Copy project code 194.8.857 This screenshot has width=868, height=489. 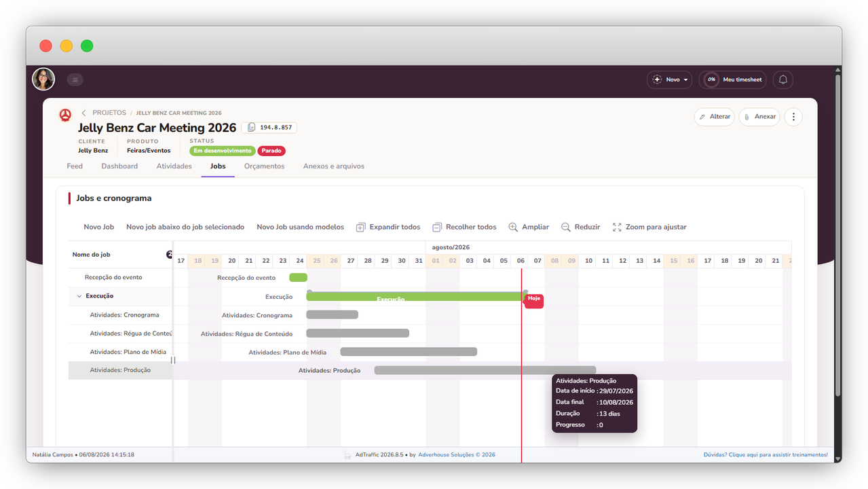[x=269, y=128]
